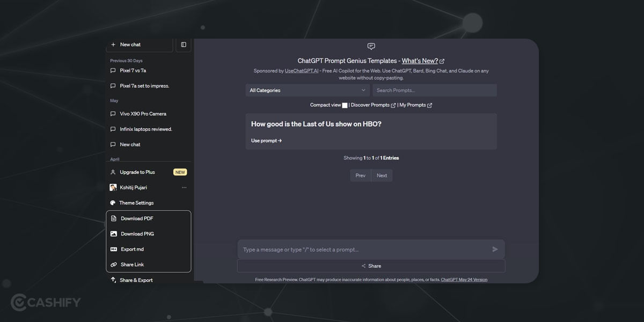This screenshot has height=322, width=644.
Task: Click the New chat plus button
Action: point(140,45)
